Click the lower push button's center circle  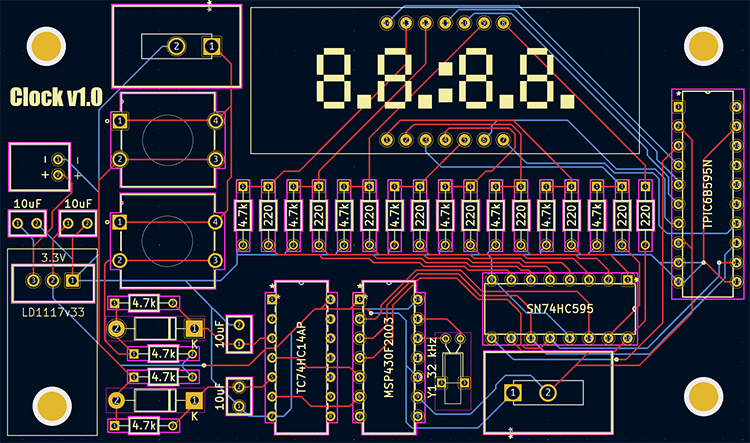tap(167, 240)
